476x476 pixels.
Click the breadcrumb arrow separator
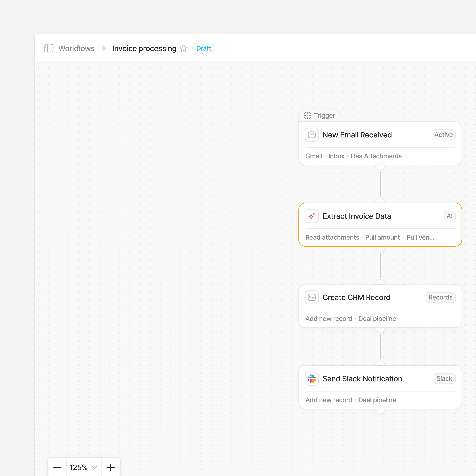104,48
